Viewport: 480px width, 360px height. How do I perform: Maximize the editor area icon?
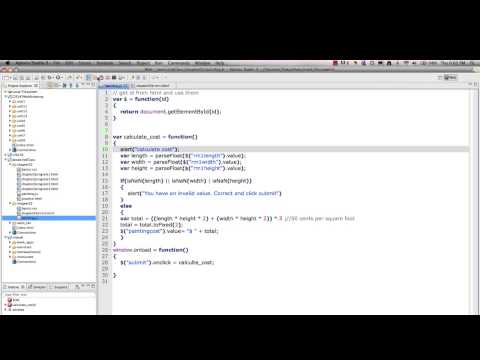(476, 84)
